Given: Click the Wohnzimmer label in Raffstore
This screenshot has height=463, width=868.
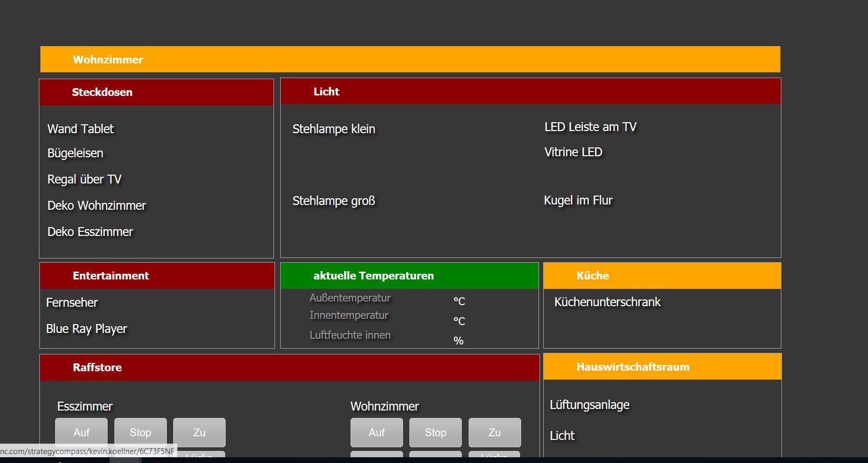Looking at the screenshot, I should point(385,406).
